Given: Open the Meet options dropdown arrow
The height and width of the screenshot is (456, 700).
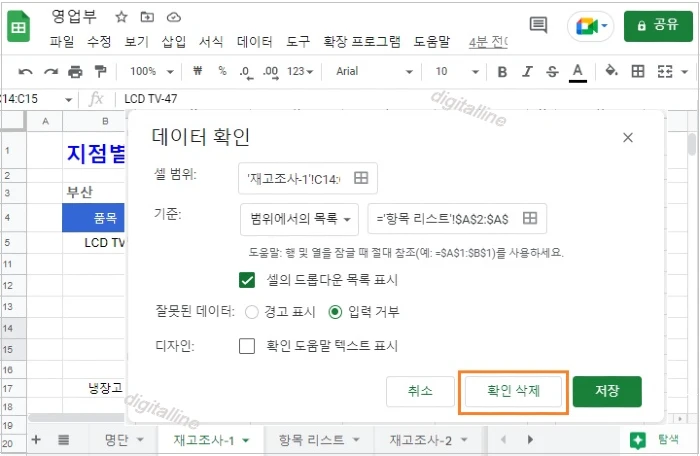Looking at the screenshot, I should tap(604, 26).
